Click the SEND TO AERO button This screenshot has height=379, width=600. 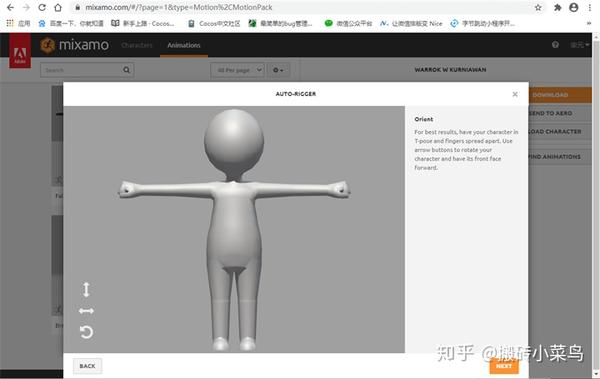560,113
